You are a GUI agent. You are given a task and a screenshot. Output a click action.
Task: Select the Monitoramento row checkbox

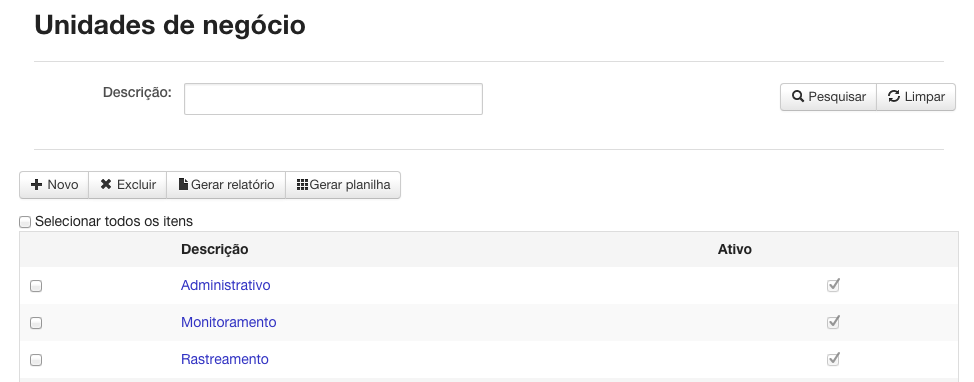tap(36, 323)
